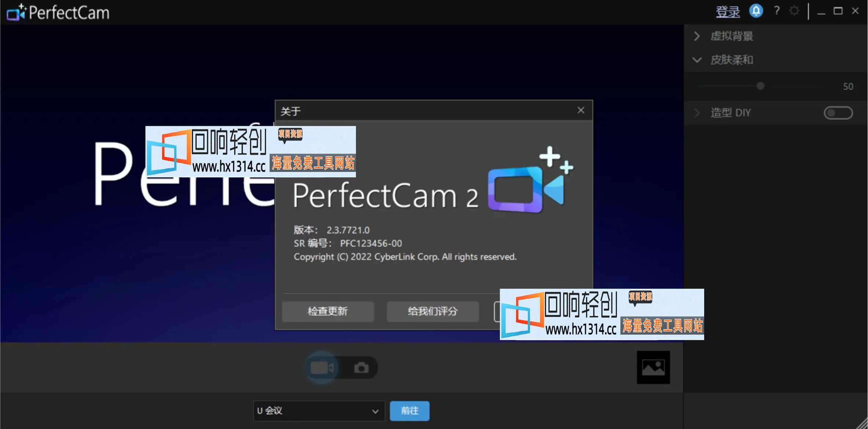
Task: Close the PerfectCam main window
Action: tap(855, 11)
